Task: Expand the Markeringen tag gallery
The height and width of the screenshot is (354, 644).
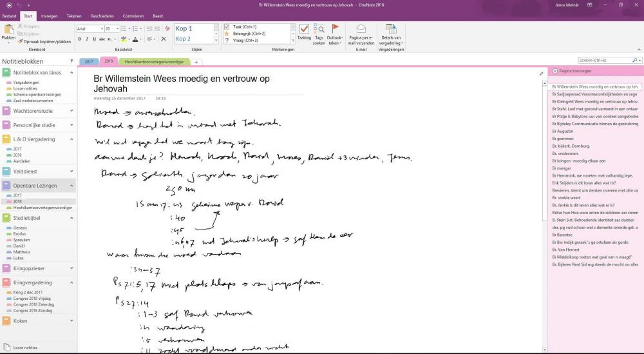Action: point(293,41)
